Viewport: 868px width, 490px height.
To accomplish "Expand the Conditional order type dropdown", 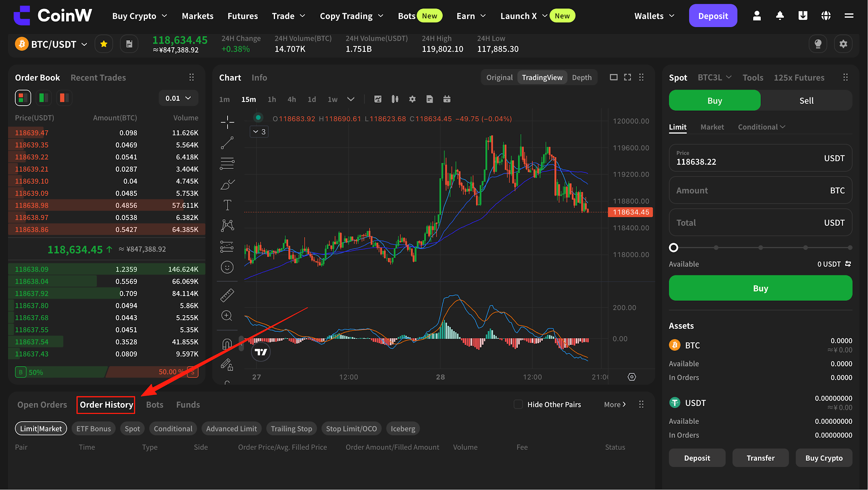I will [x=762, y=127].
